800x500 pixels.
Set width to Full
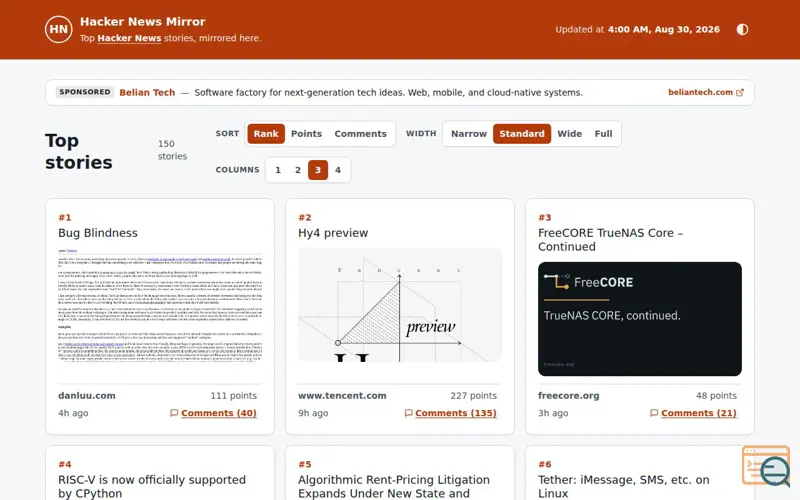[603, 134]
